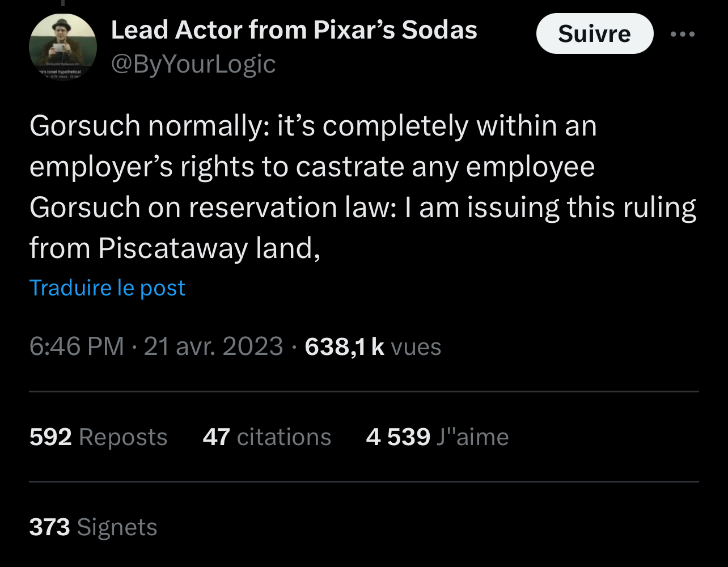
Task: Open the 47 citations list
Action: coord(266,437)
